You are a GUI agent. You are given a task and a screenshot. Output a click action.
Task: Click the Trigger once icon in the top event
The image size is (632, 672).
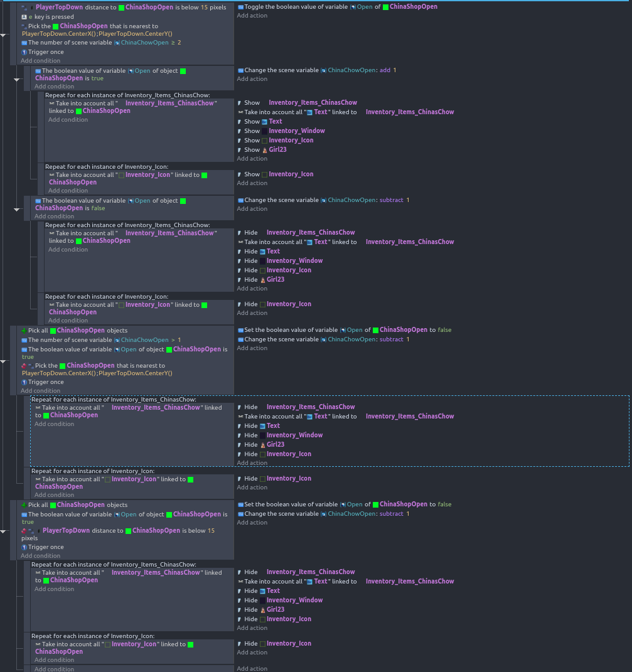[23, 51]
